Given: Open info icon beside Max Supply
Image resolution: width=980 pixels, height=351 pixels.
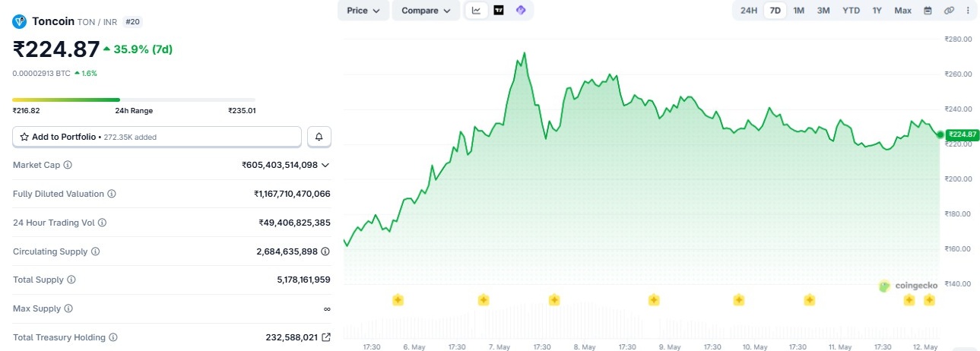Looking at the screenshot, I should point(68,308).
